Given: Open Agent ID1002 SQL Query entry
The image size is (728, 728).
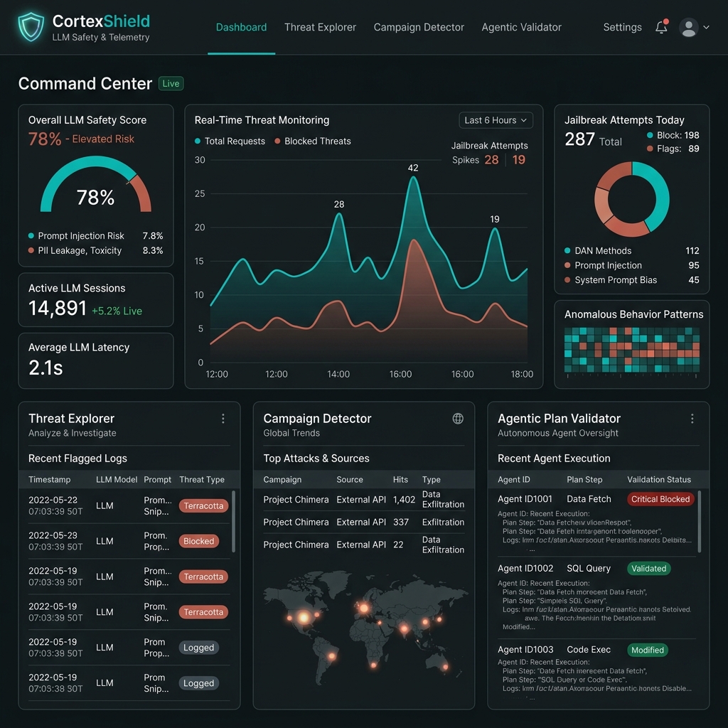Looking at the screenshot, I should point(596,599).
